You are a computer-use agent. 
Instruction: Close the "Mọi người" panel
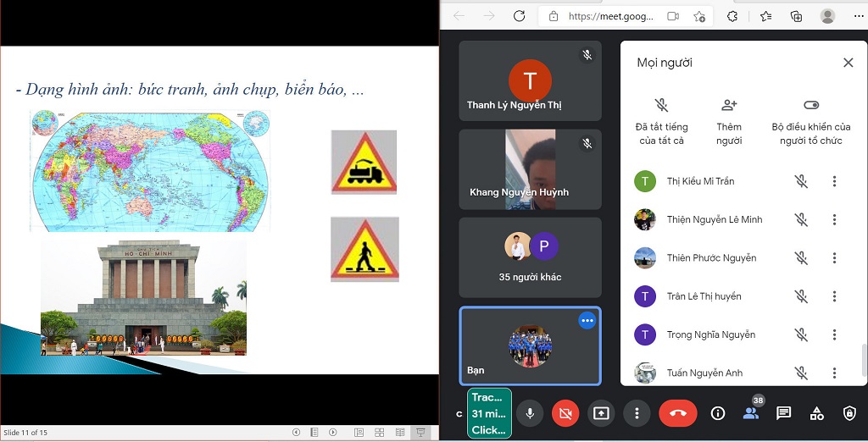[x=848, y=63]
